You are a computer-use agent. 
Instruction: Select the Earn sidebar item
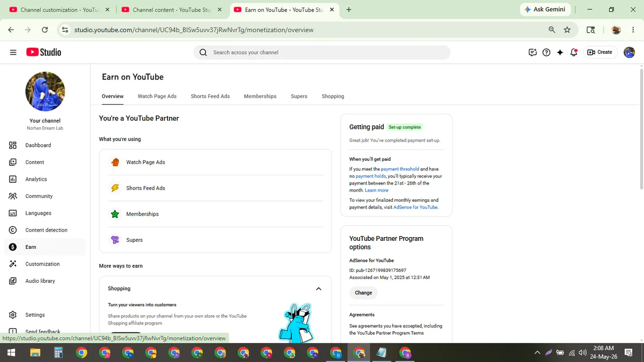click(45, 247)
